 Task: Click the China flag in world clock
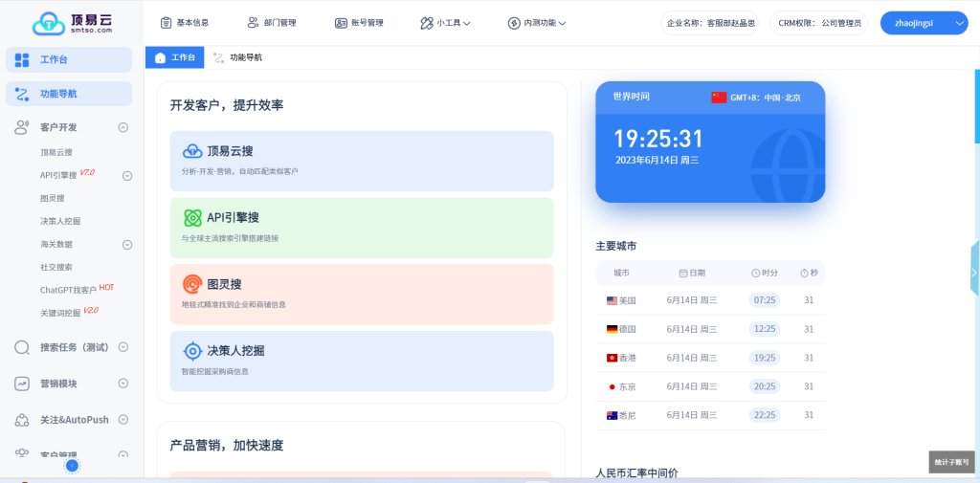(x=719, y=98)
